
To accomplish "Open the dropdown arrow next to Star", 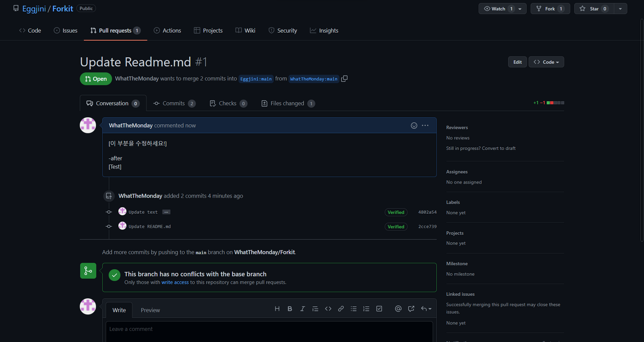I will point(620,9).
